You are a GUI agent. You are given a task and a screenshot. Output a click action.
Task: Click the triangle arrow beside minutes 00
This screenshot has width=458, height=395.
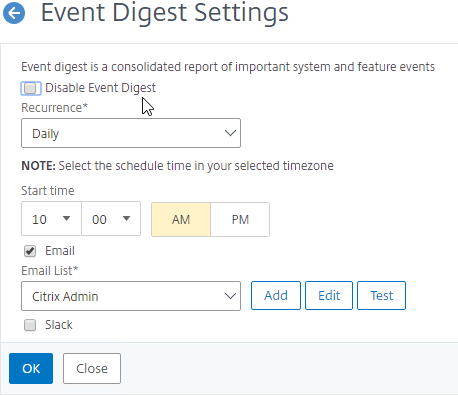pos(126,219)
